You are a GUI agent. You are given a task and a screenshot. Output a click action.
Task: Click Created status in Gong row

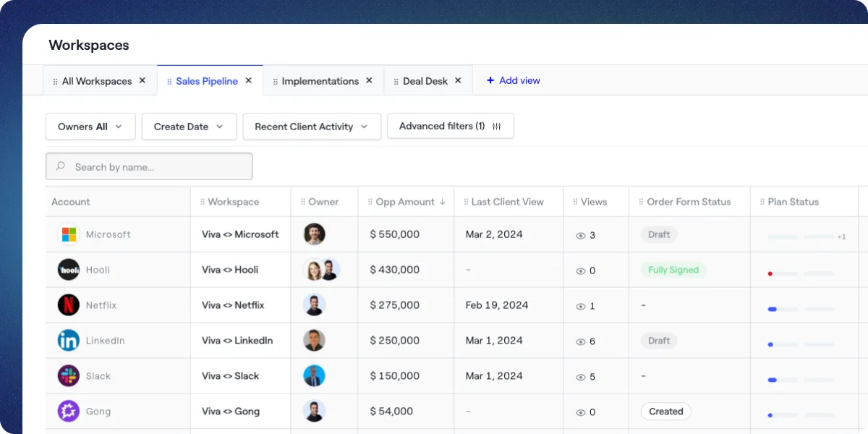[666, 412]
